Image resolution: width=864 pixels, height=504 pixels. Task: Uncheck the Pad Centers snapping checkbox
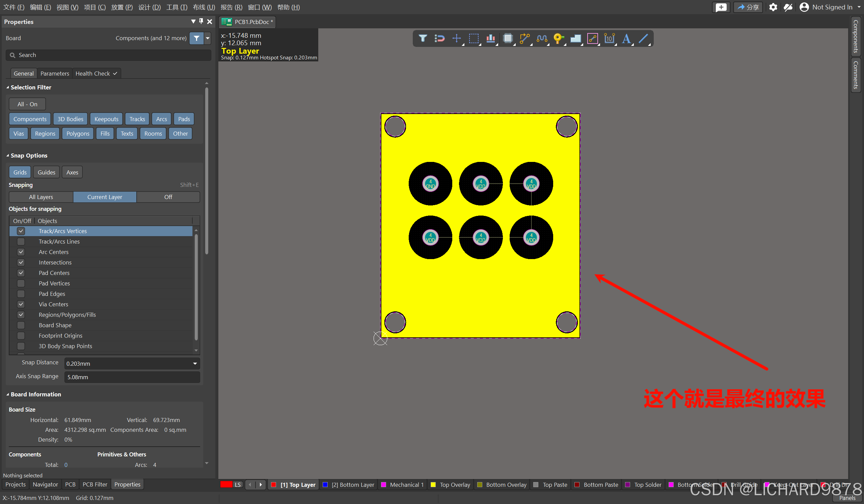pyautogui.click(x=21, y=273)
